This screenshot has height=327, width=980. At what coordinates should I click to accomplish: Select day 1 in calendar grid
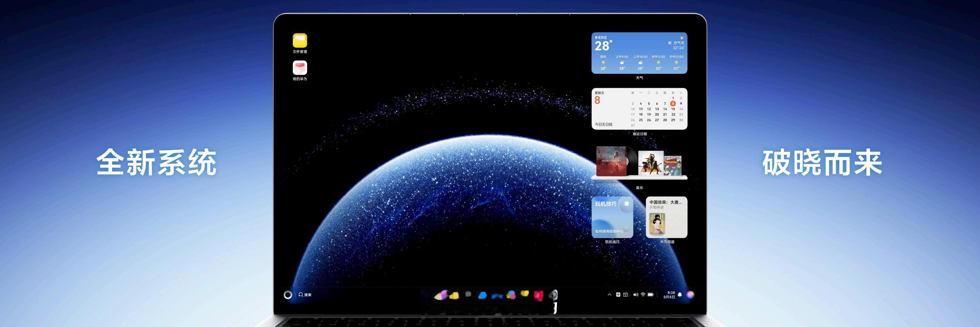click(673, 98)
